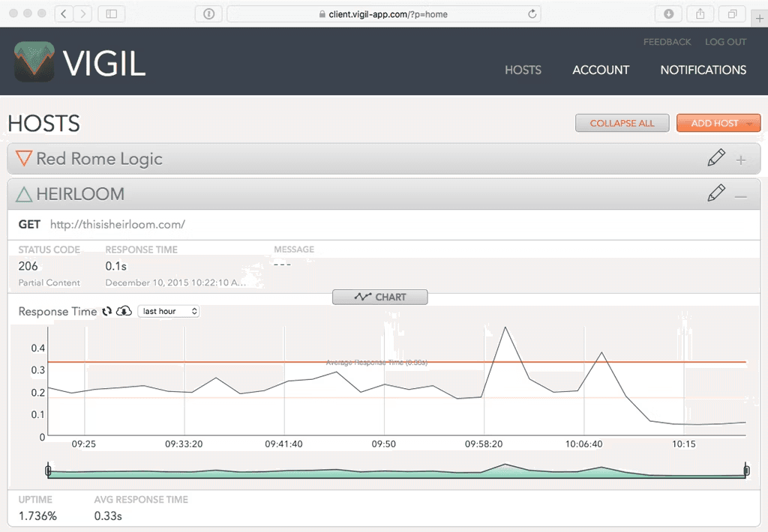Refresh the Response Time chart data

point(107,311)
